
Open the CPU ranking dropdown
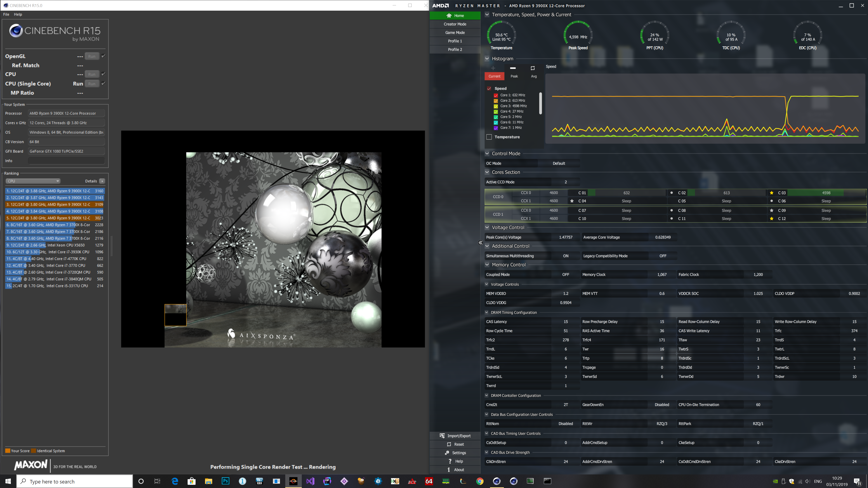(33, 181)
